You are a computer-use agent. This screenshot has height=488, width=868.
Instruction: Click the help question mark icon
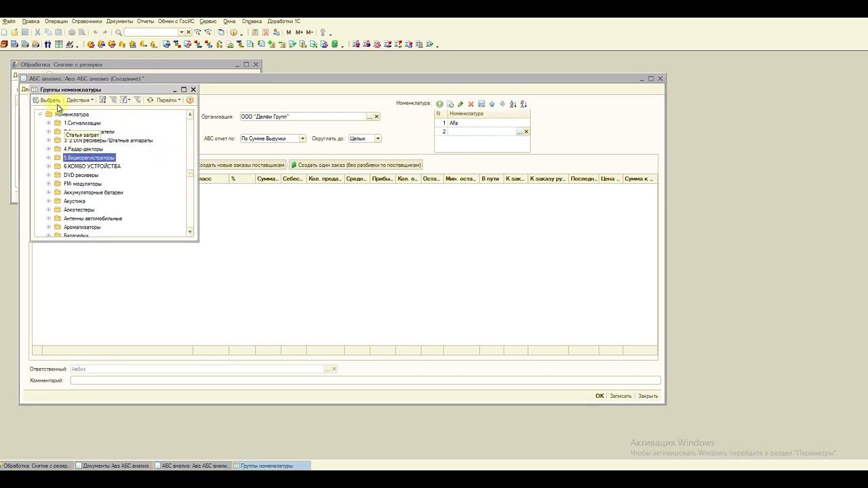tap(190, 100)
